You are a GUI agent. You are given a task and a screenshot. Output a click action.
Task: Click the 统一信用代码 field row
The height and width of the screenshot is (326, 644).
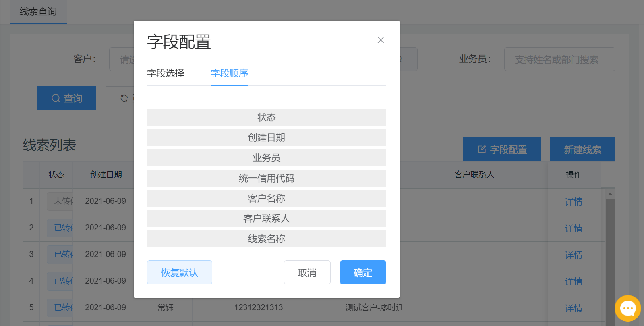(266, 178)
